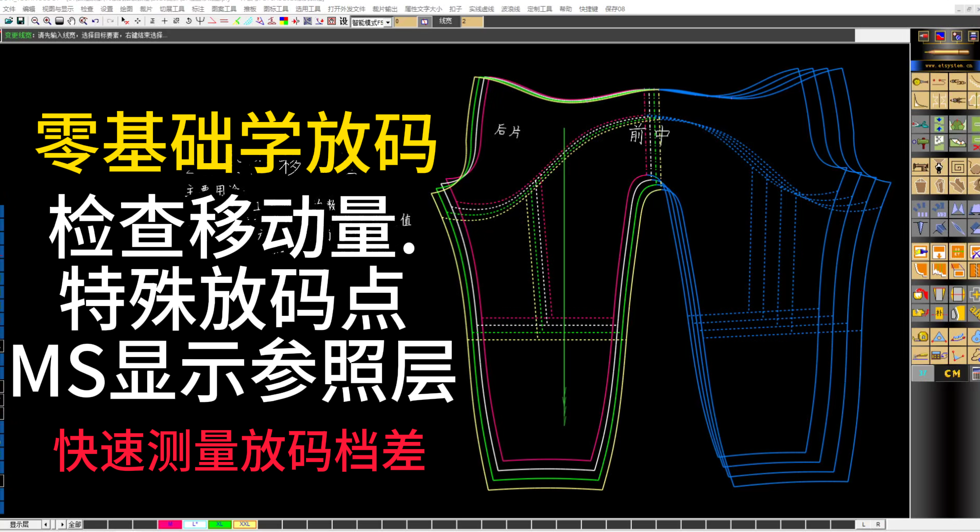Viewport: 980px width, 532px height.
Task: Click the scissors tool in right panel
Action: [920, 125]
